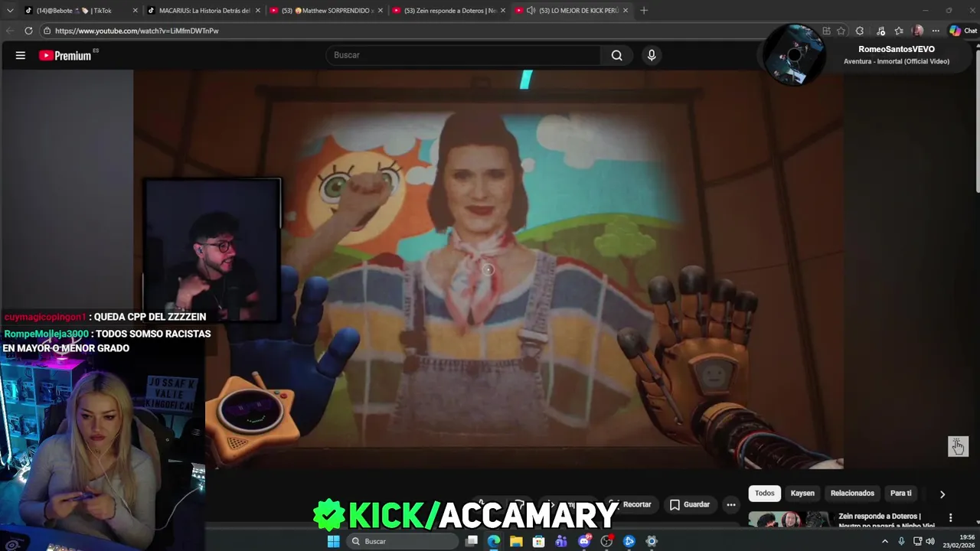
Task: Open Microsoft Teams from taskbar
Action: point(561,541)
